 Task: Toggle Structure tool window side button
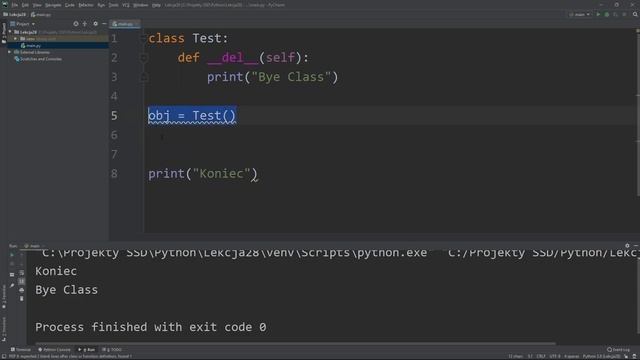pos(4,329)
